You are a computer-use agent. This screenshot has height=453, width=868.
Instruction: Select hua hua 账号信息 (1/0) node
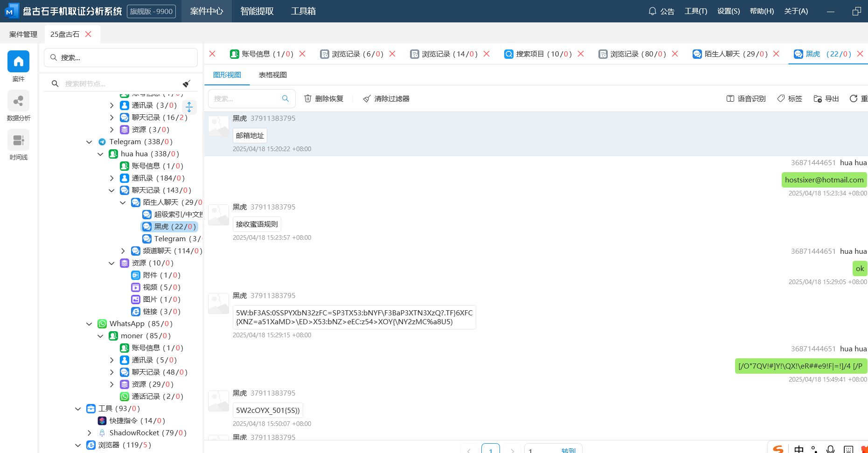pos(152,166)
